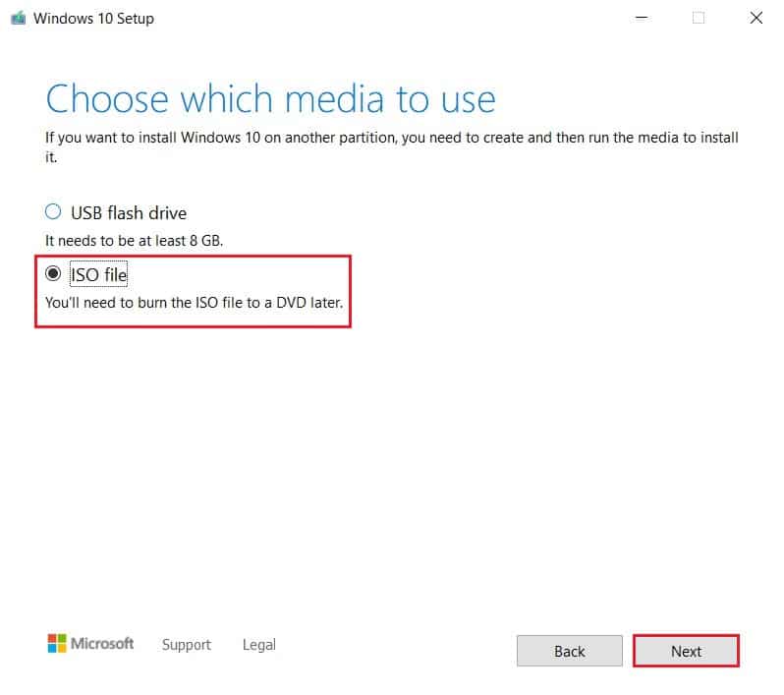Go Back to the previous setup page
Screen dimensions: 784x695
pos(569,651)
